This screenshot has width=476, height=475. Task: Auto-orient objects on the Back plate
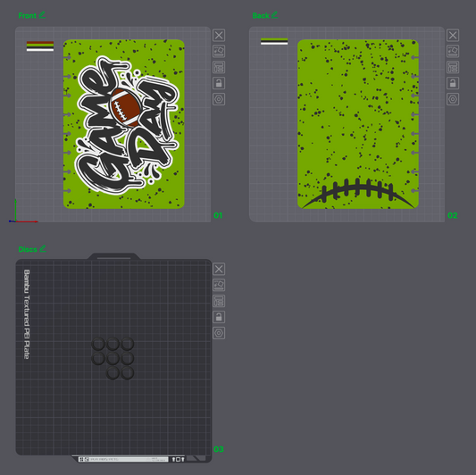(453, 51)
